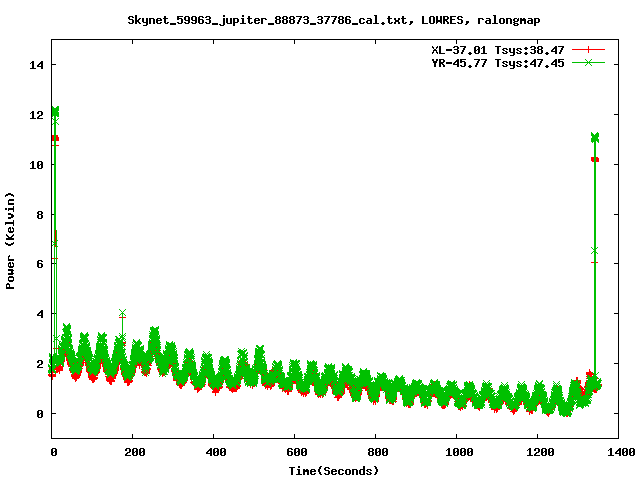Viewport: 640px width, 480px height.
Task: Click the x-axis tick label 800
Action: pyautogui.click(x=376, y=452)
